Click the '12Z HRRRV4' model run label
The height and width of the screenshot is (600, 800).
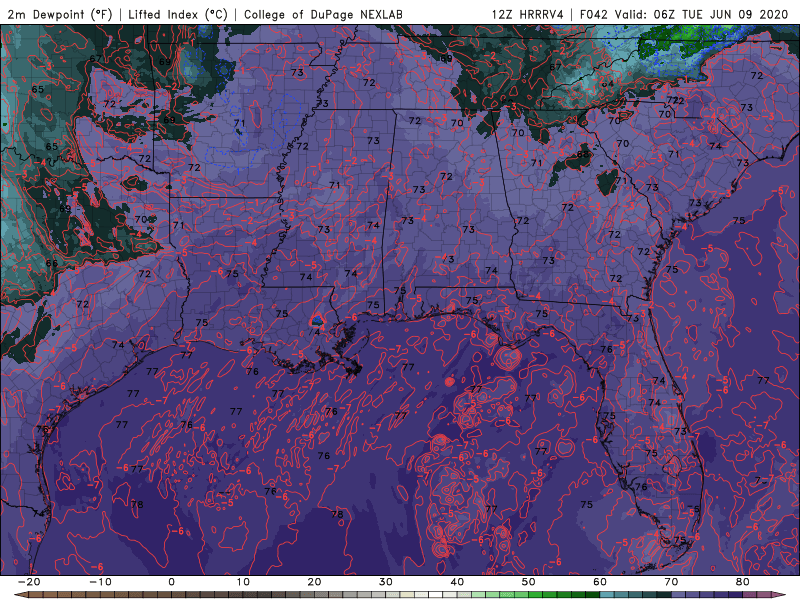528,14
